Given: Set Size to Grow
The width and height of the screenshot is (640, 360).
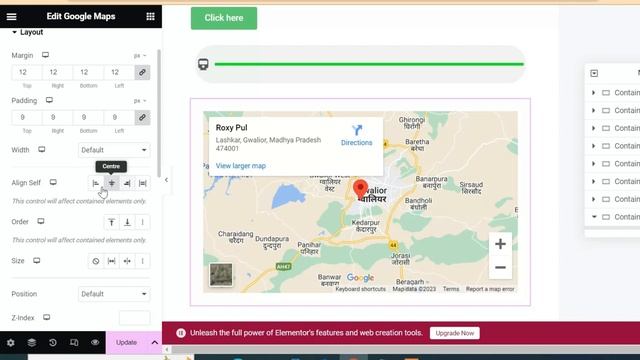Looking at the screenshot, I should coord(111,261).
